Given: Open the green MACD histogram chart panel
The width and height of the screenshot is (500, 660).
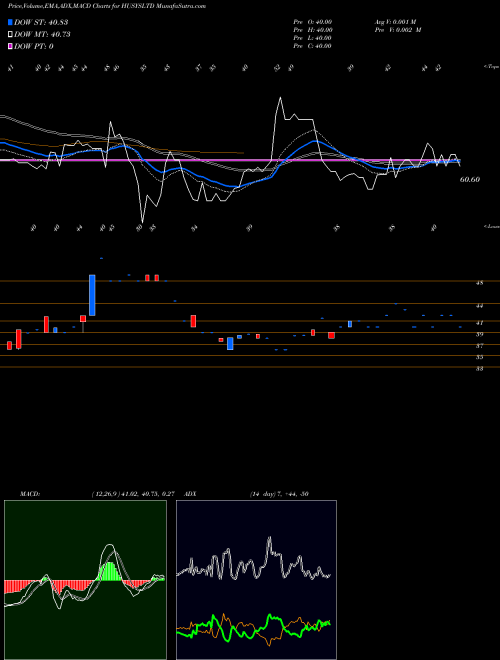Looking at the screenshot, I should point(85,580).
